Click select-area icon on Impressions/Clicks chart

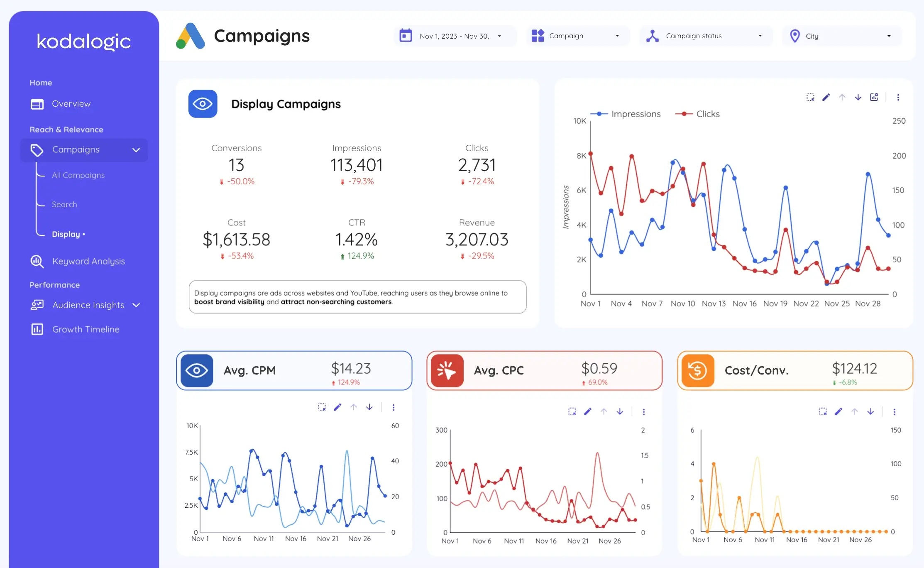point(810,97)
